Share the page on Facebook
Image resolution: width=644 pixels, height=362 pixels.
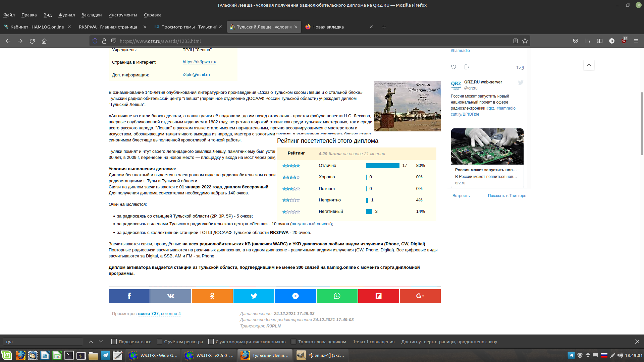(129, 296)
